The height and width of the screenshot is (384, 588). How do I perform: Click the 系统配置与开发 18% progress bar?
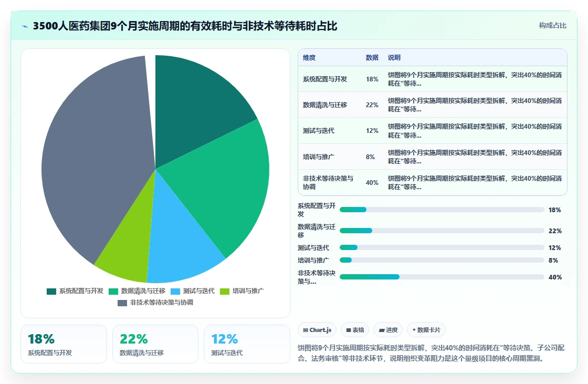[x=442, y=210]
